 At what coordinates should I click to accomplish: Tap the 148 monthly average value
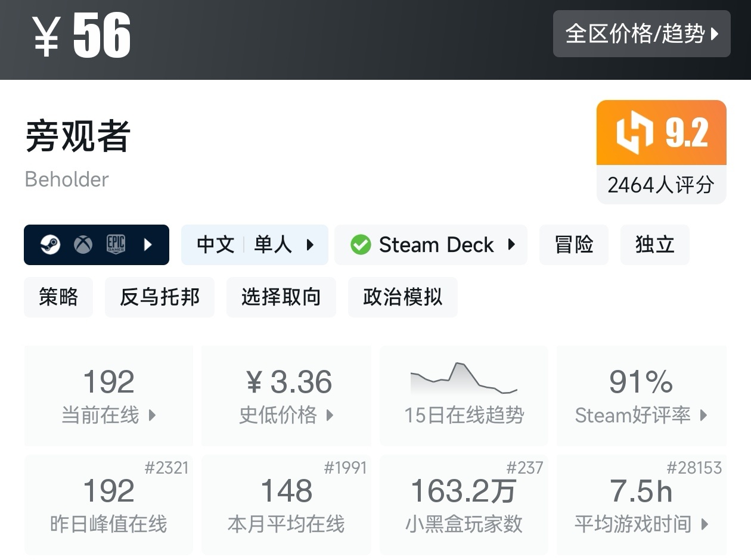tap(287, 491)
